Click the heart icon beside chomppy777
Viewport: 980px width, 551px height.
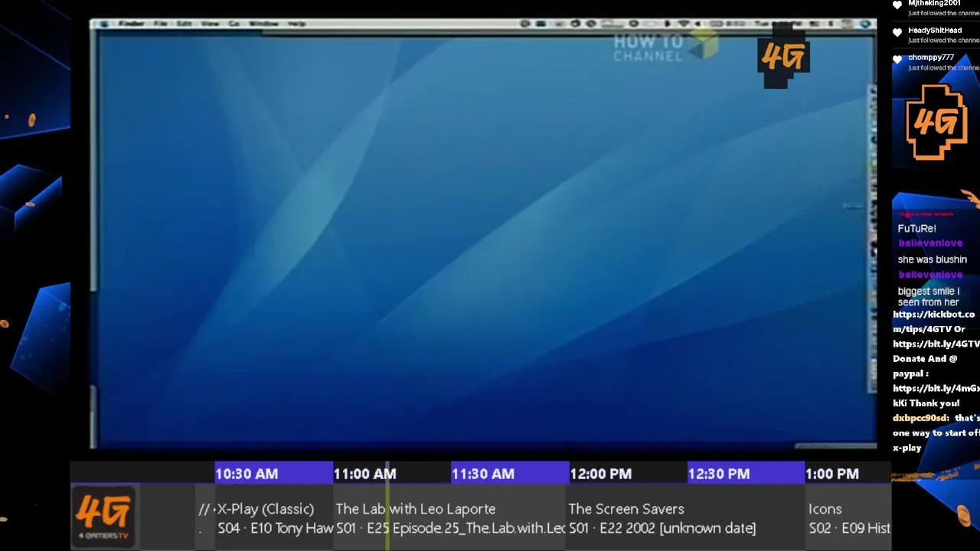(x=897, y=60)
